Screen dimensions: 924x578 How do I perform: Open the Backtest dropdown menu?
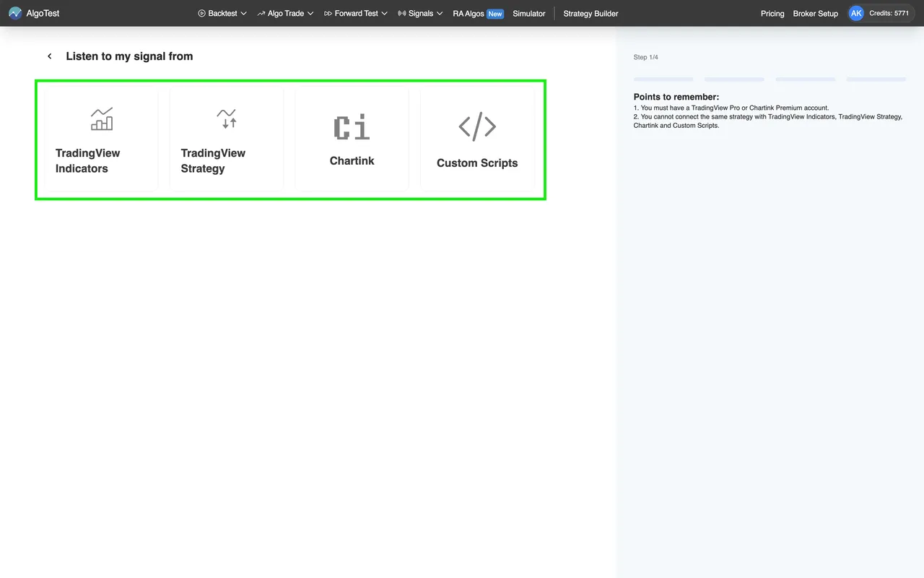click(222, 13)
